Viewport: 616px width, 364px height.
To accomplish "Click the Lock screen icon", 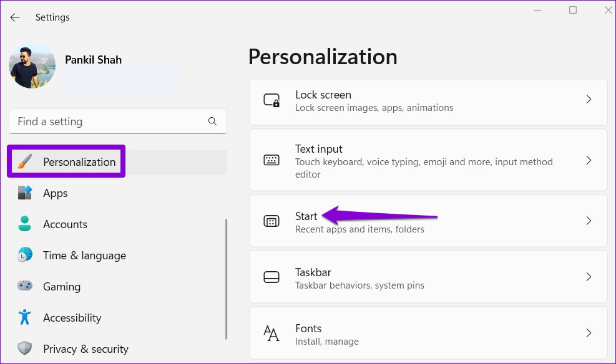I will click(271, 100).
